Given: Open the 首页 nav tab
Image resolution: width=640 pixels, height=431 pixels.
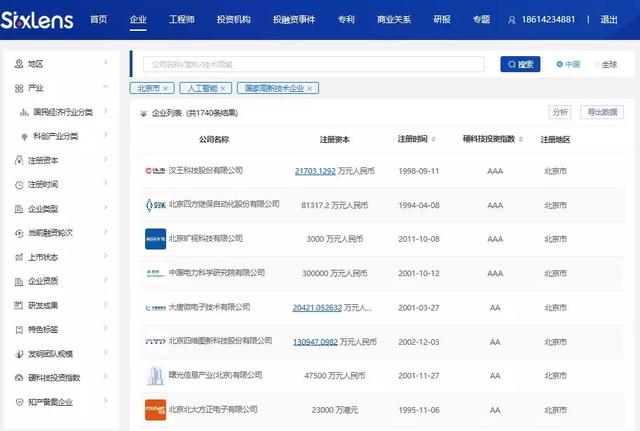Looking at the screenshot, I should click(98, 19).
